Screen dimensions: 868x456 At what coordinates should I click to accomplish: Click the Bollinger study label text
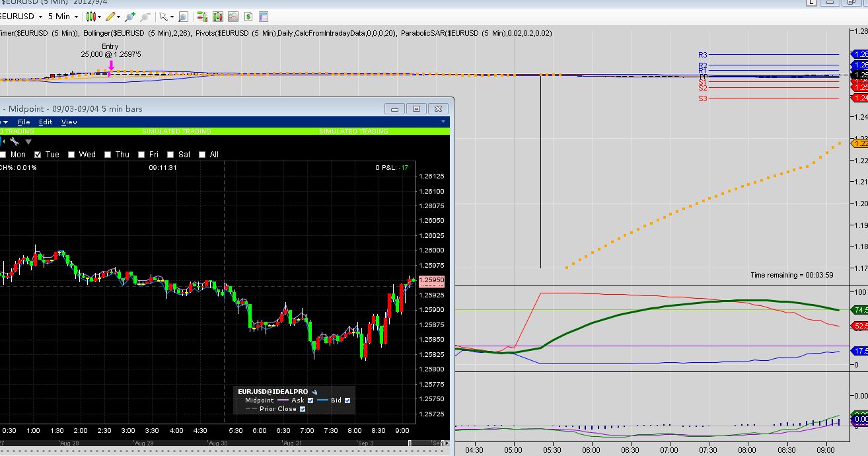coord(137,33)
